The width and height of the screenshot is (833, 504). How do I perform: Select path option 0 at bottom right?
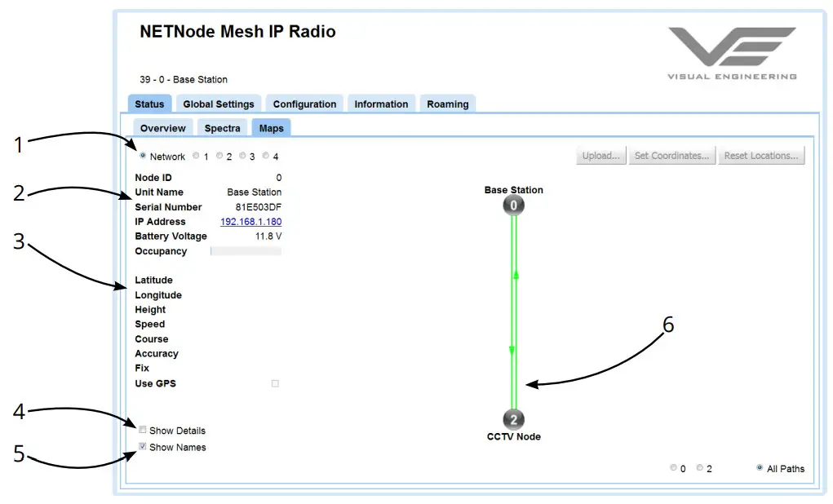[672, 468]
